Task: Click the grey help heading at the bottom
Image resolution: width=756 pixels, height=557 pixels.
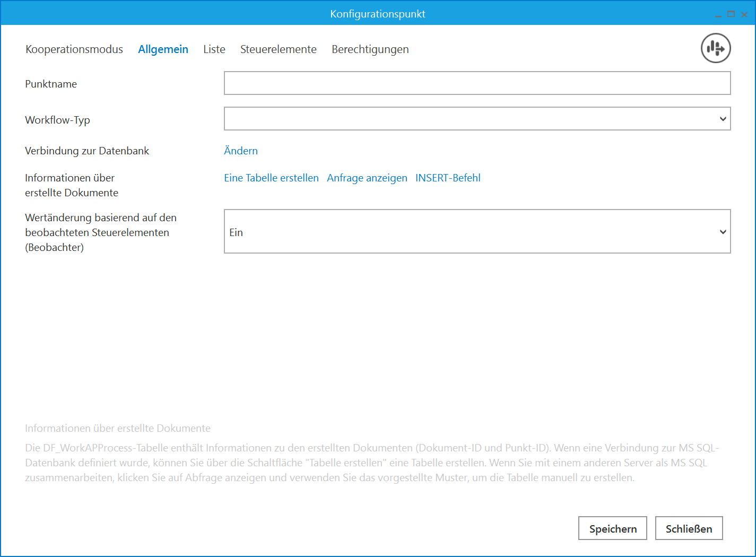Action: tap(118, 428)
